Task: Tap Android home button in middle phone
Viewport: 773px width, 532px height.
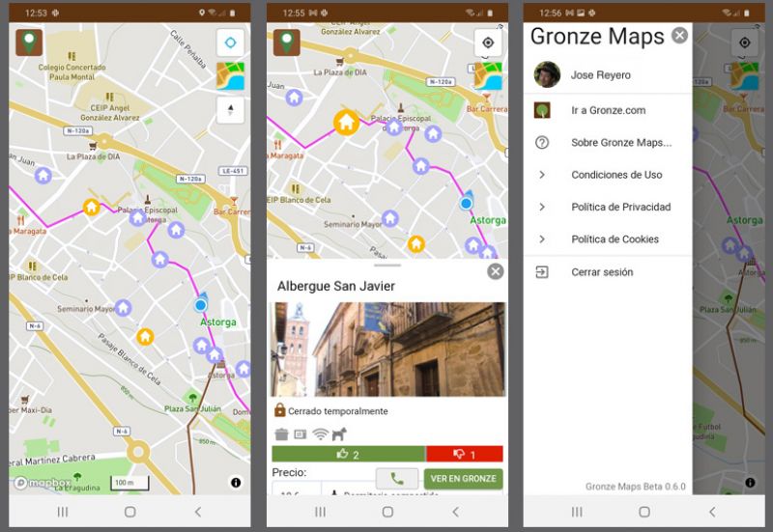Action: click(388, 512)
